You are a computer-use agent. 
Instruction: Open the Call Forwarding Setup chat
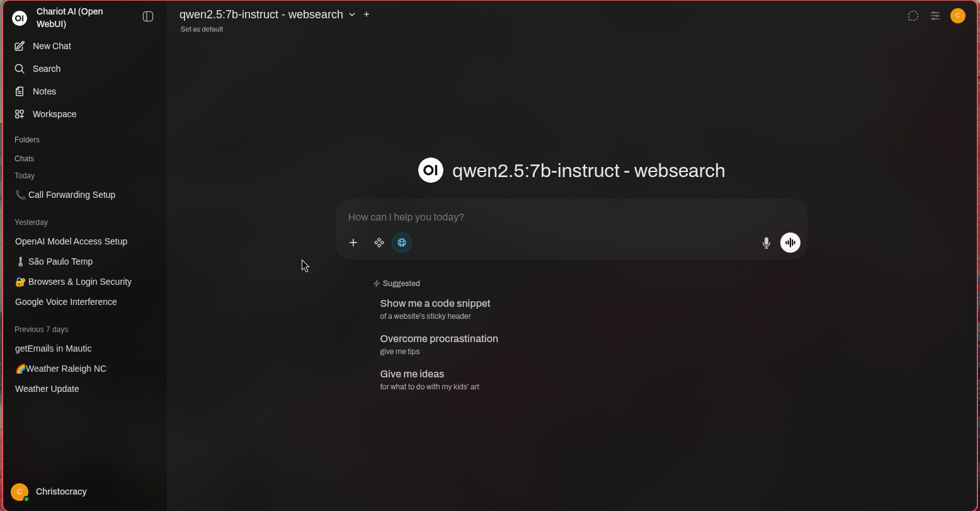(71, 195)
